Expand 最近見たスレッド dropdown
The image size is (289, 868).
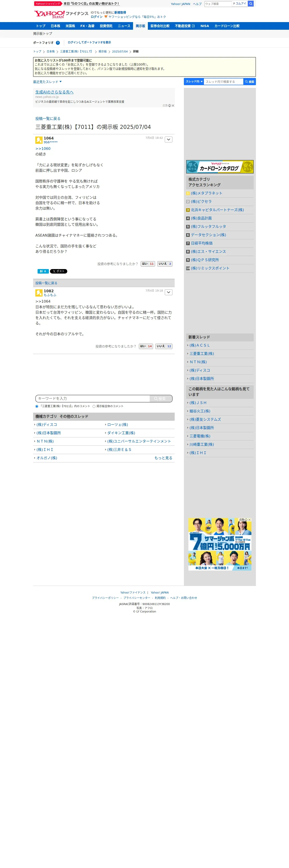point(47,82)
